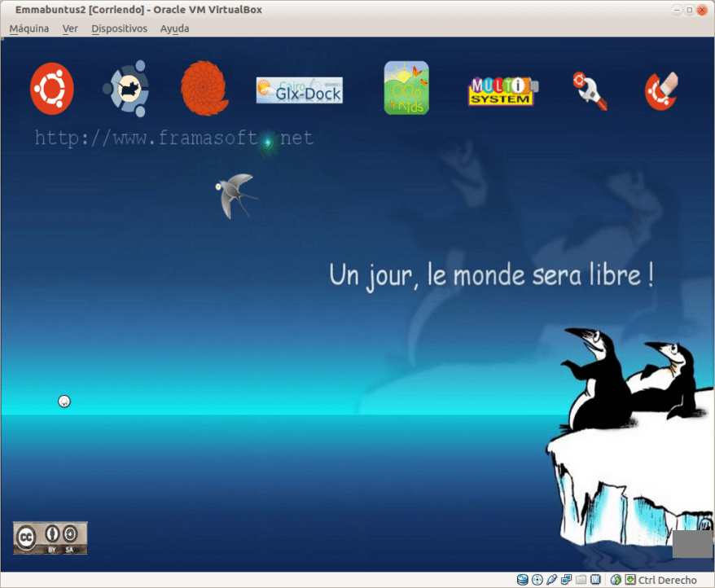Image resolution: width=715 pixels, height=588 pixels.
Task: Open the Ver menu
Action: coord(70,29)
